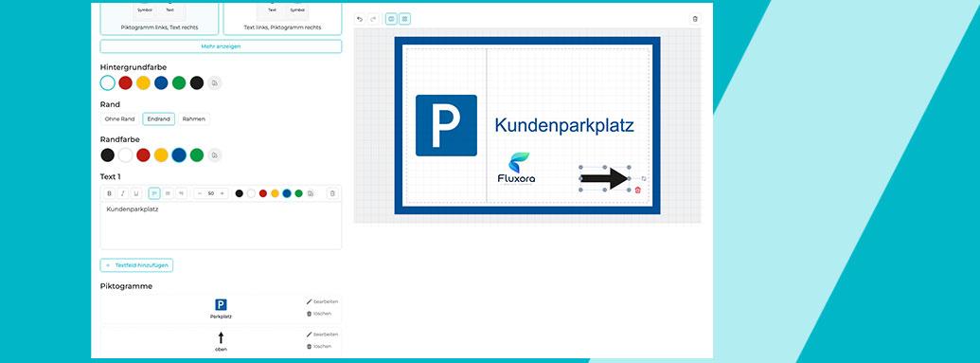Set Text 1 color to blue
This screenshot has height=363, width=980.
(x=287, y=193)
